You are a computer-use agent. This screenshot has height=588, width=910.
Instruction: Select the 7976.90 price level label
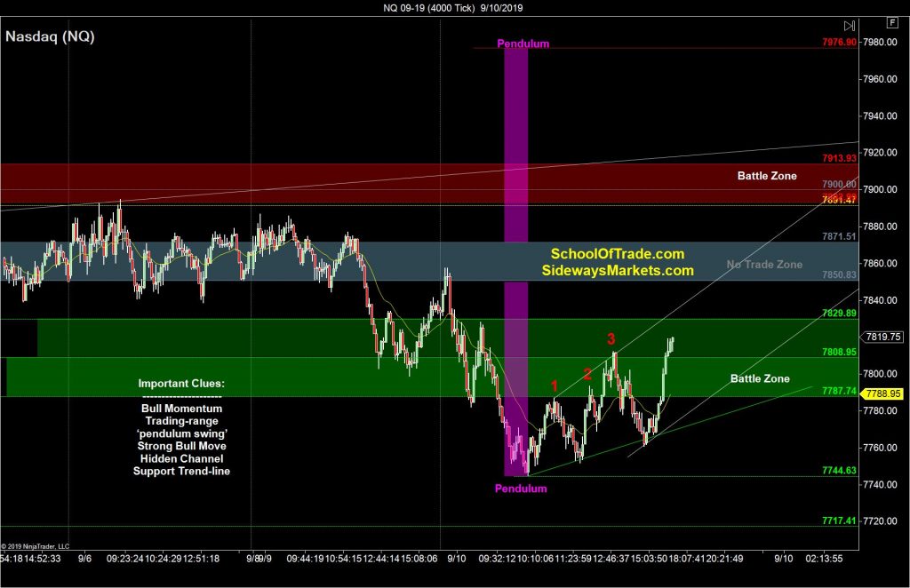click(x=839, y=42)
